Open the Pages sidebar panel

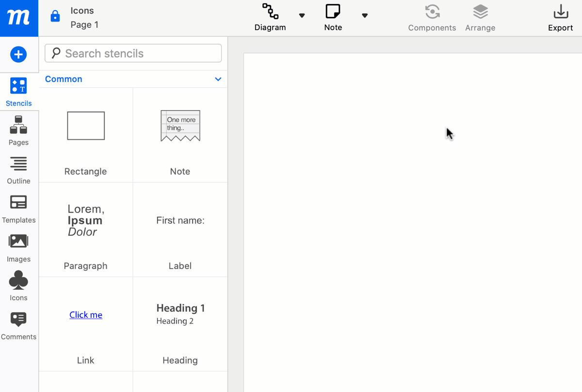pyautogui.click(x=18, y=131)
